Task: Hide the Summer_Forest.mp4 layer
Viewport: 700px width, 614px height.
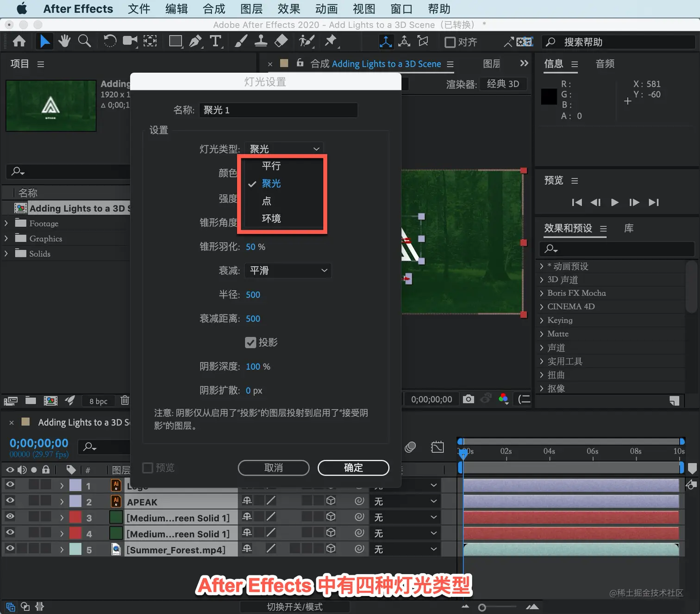Action: click(x=10, y=548)
